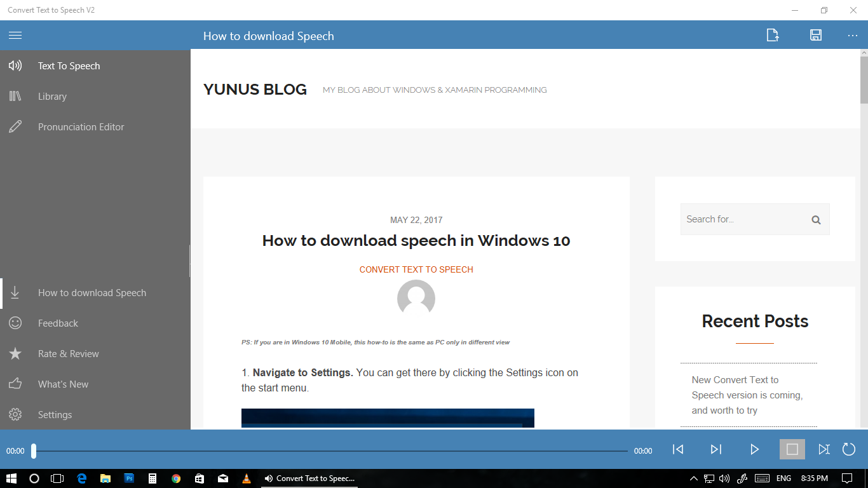868x488 pixels.
Task: Select the Pronunciation Editor pencil icon
Action: pyautogui.click(x=15, y=126)
